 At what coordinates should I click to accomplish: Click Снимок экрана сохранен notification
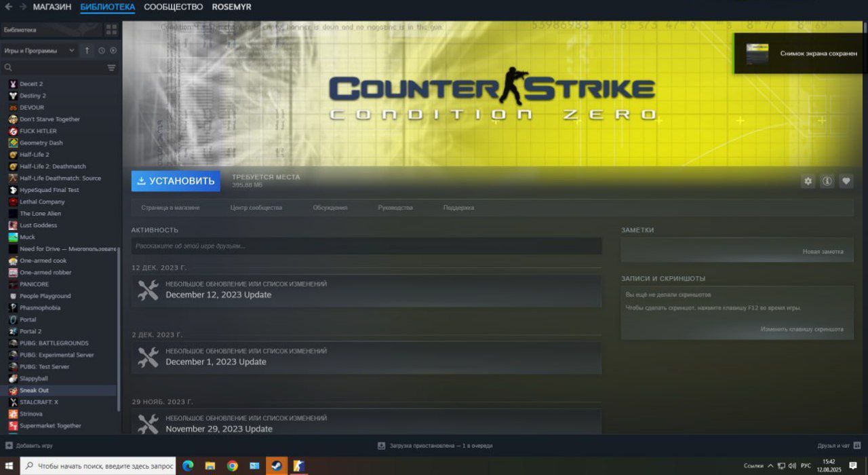pyautogui.click(x=800, y=53)
